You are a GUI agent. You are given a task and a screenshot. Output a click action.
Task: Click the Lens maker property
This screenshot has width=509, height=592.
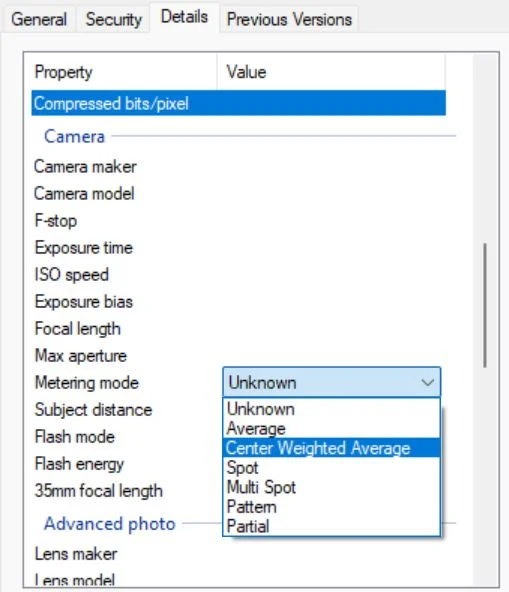pos(76,554)
